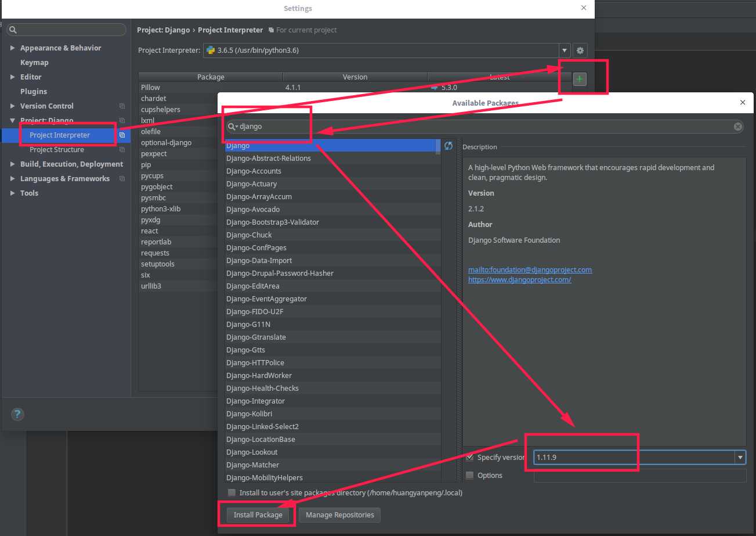Click the Package column header
756x536 pixels.
click(211, 77)
